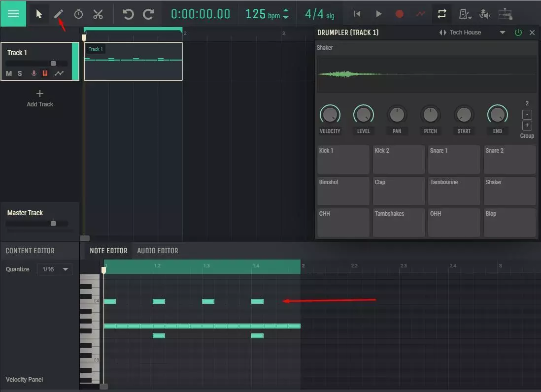Select the pencil draw tool
The height and width of the screenshot is (392, 541).
click(x=59, y=14)
